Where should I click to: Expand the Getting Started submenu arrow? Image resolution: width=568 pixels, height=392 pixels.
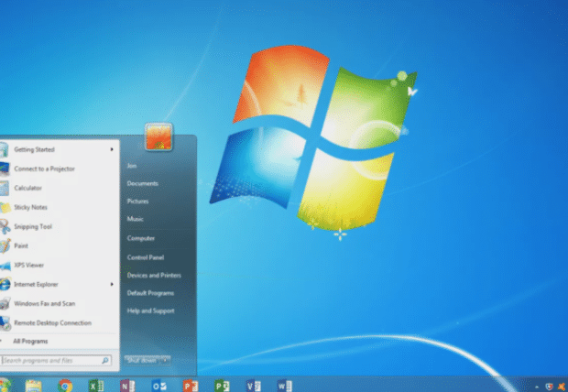(112, 149)
